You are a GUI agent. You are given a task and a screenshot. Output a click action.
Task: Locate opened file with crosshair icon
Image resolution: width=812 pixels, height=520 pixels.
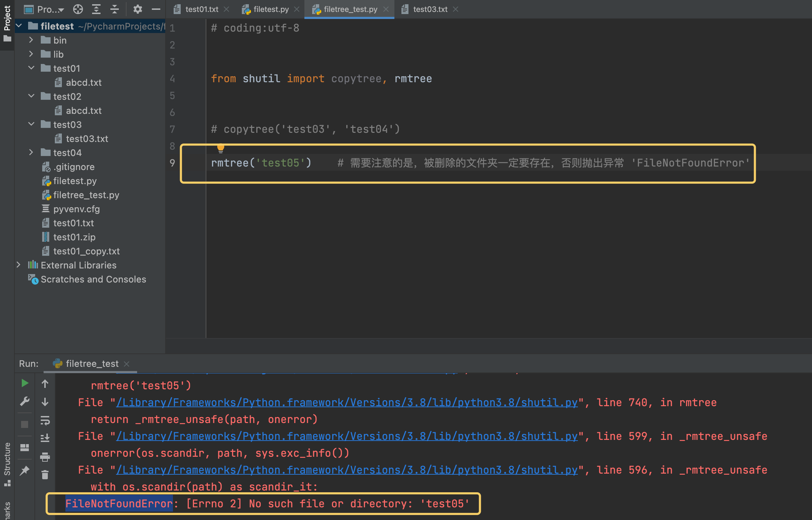tap(78, 9)
